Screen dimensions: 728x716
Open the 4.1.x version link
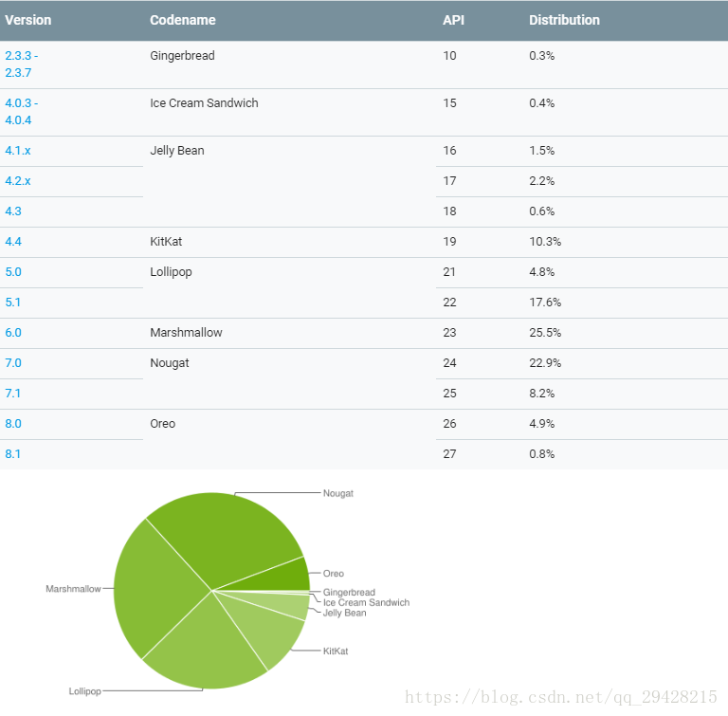(18, 151)
